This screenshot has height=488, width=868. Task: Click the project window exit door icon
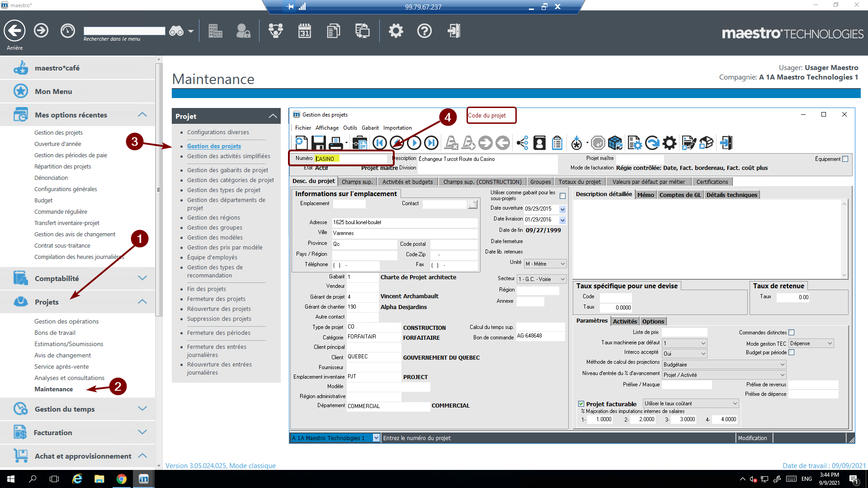[726, 143]
